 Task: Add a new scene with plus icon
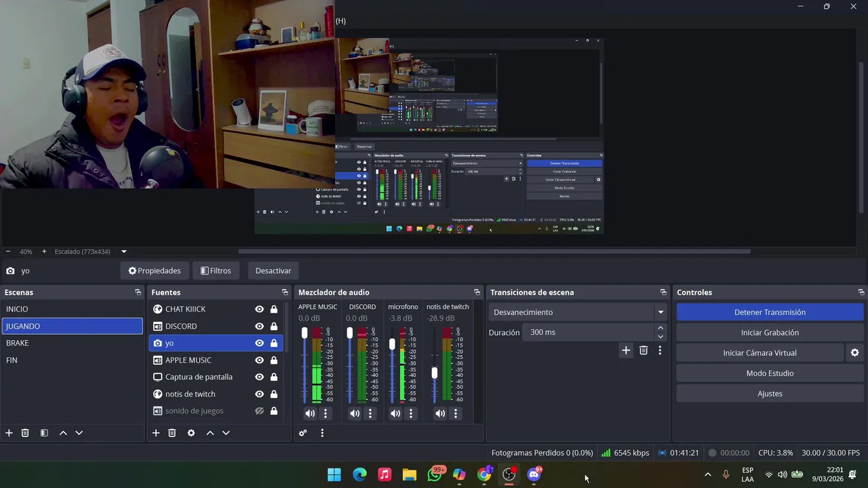9,433
